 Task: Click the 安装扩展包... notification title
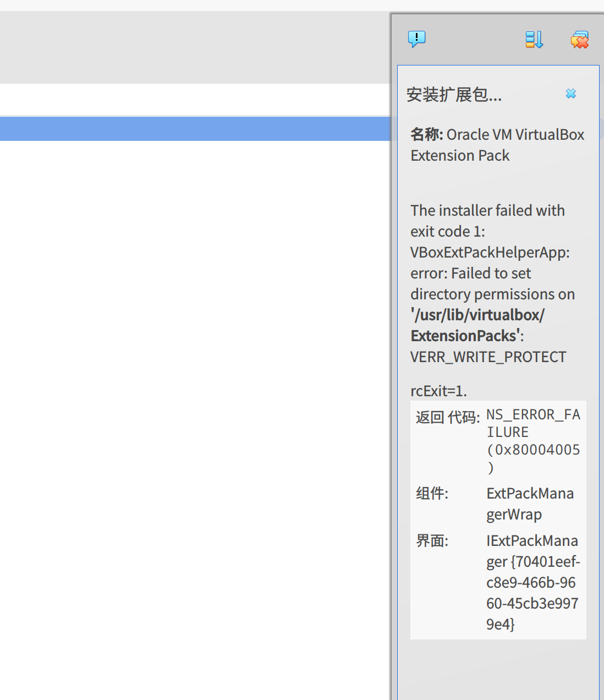pos(454,95)
